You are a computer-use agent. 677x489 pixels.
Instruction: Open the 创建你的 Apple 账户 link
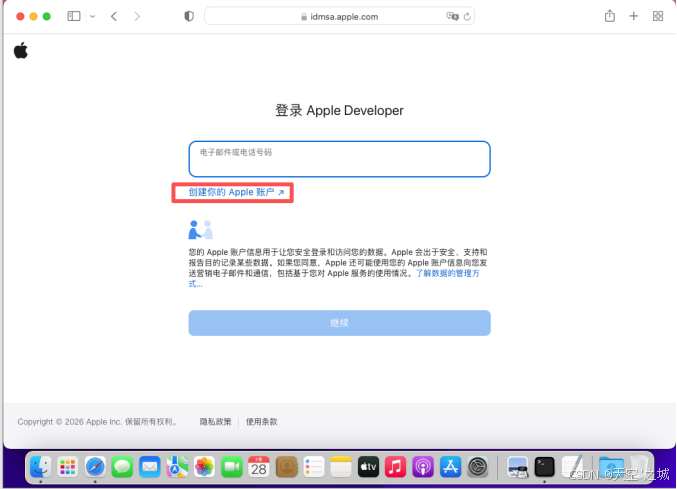click(236, 192)
